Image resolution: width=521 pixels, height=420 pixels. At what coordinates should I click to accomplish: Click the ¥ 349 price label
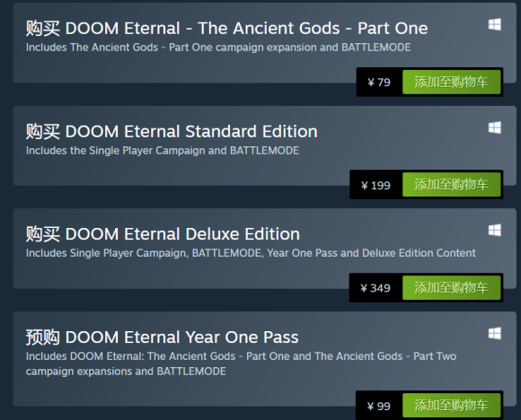tap(375, 288)
